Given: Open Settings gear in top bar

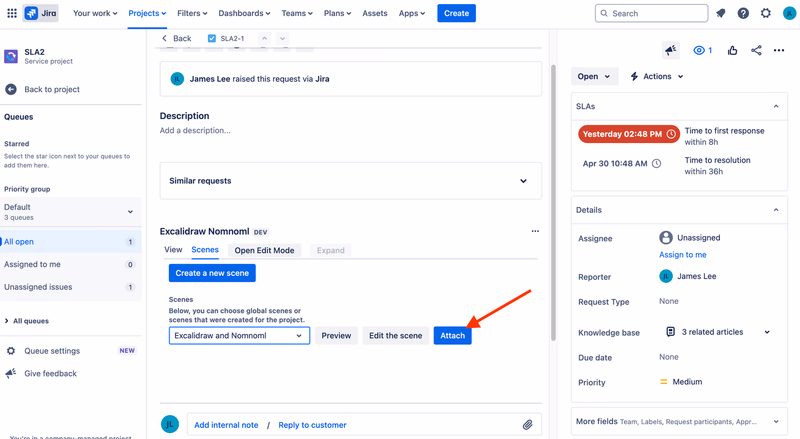Looking at the screenshot, I should [765, 13].
